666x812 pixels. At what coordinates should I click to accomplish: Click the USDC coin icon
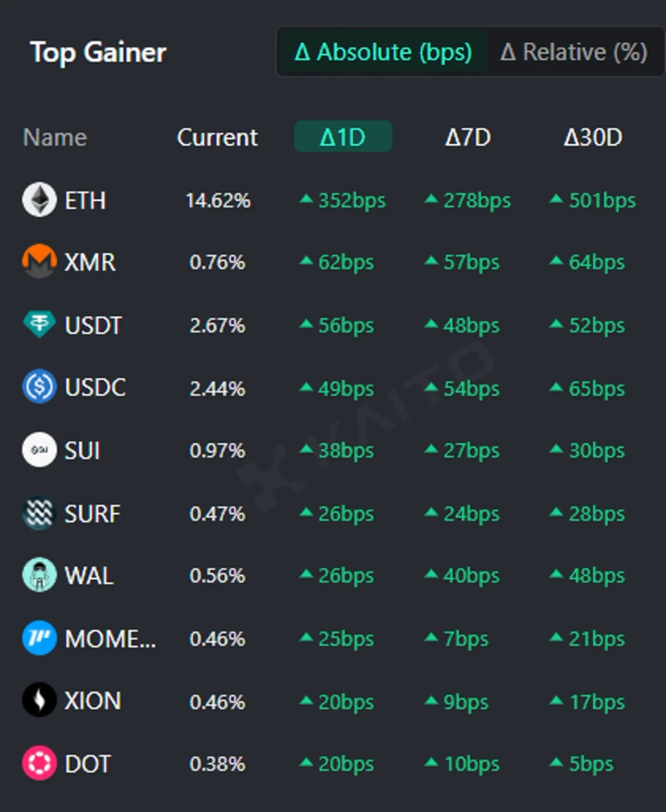pos(39,388)
